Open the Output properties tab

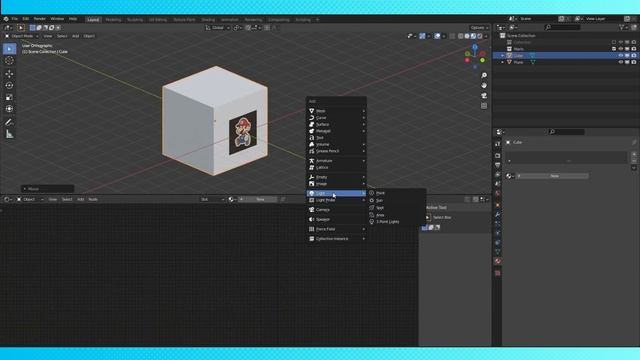tap(498, 165)
